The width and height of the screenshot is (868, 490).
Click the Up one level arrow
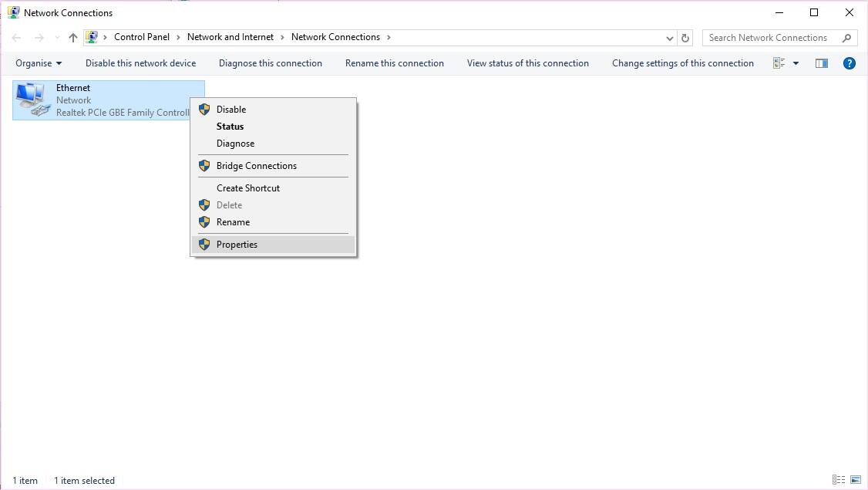tap(73, 38)
